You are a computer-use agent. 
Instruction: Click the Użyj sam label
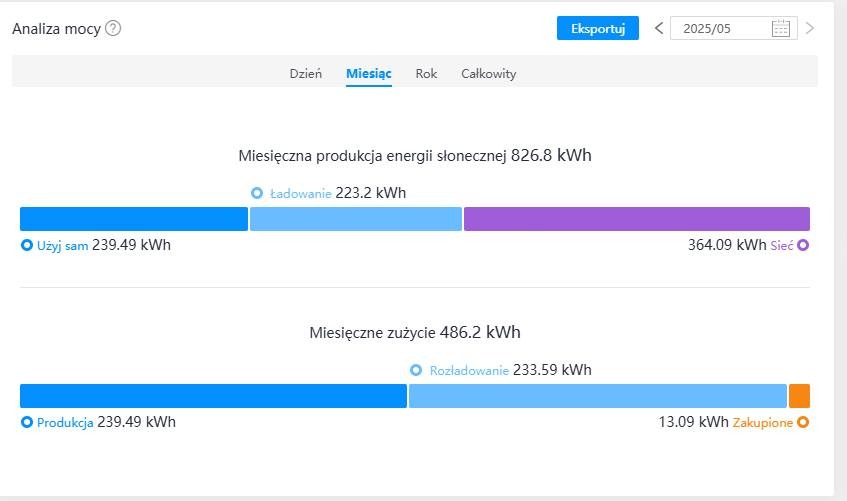tap(62, 246)
